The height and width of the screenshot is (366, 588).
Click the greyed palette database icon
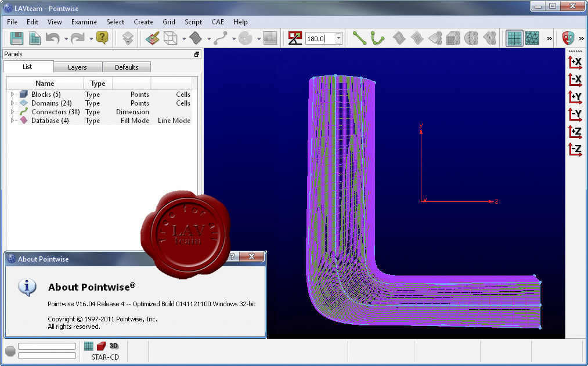[246, 38]
